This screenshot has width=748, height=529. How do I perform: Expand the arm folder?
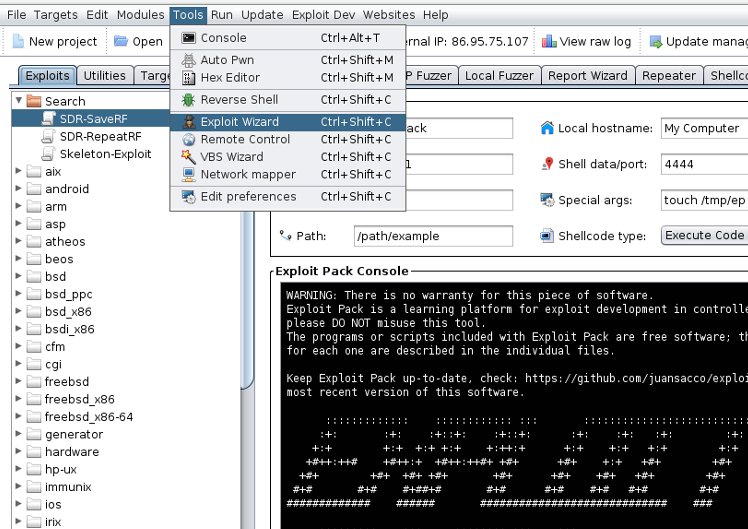tap(19, 206)
